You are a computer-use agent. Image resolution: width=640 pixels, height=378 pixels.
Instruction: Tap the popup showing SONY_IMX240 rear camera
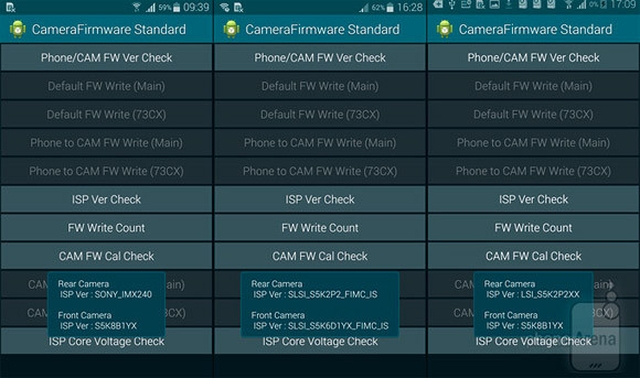point(107,305)
